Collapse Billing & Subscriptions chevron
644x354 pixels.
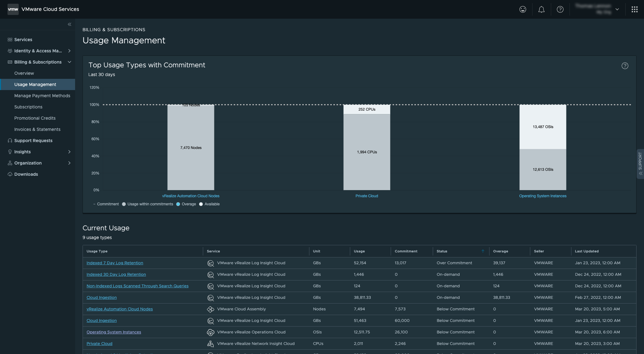[x=69, y=62]
